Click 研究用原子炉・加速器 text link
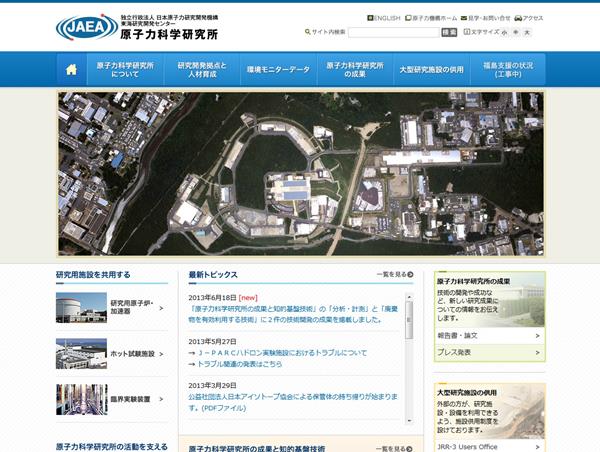 [x=132, y=307]
